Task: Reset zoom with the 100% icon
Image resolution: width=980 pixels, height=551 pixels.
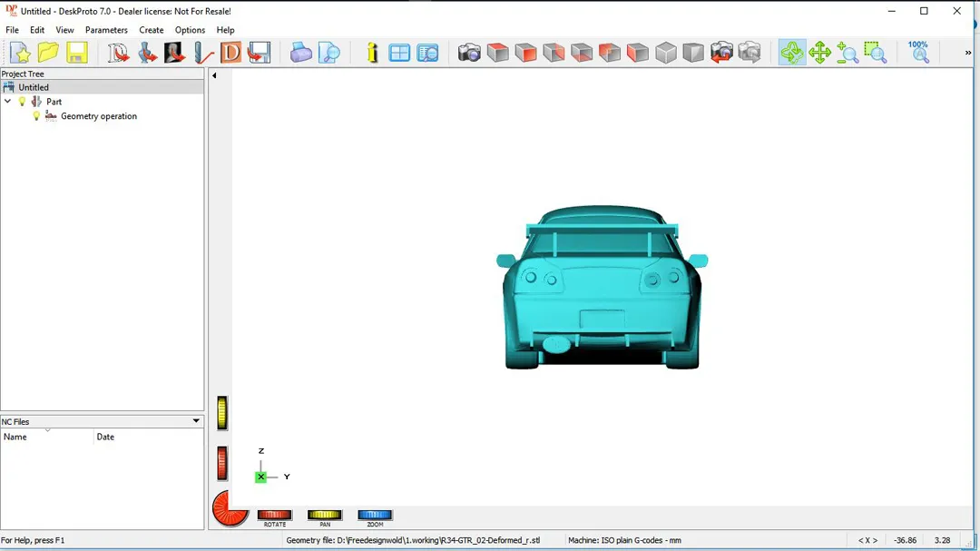Action: pos(918,53)
